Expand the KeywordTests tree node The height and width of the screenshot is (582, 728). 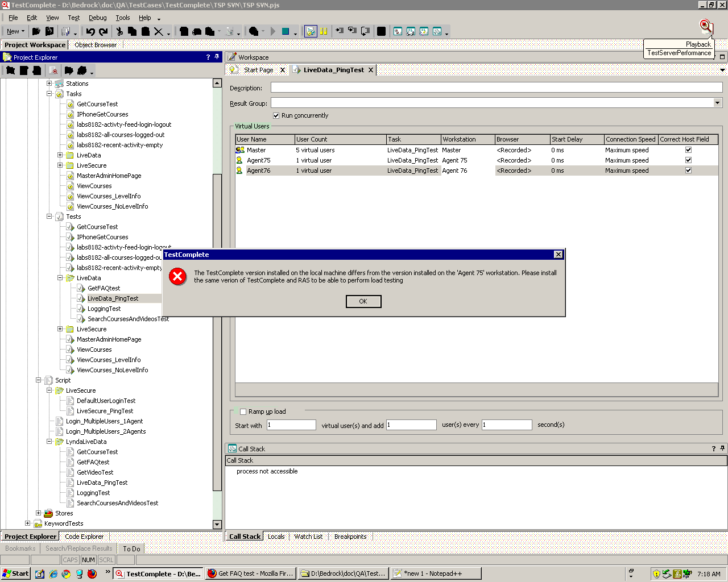(x=28, y=523)
